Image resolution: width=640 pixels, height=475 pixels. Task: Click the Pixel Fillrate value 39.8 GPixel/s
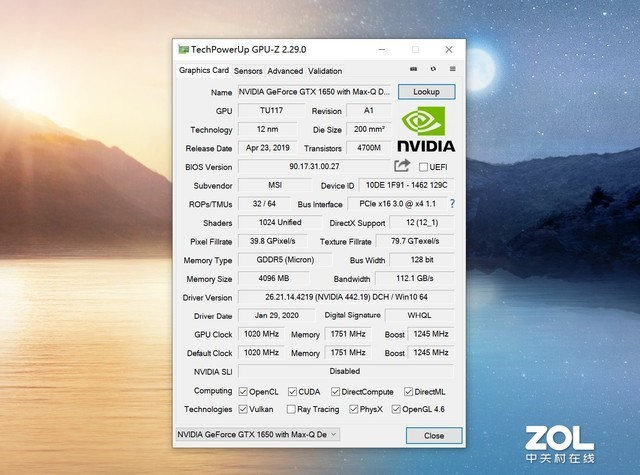click(272, 241)
